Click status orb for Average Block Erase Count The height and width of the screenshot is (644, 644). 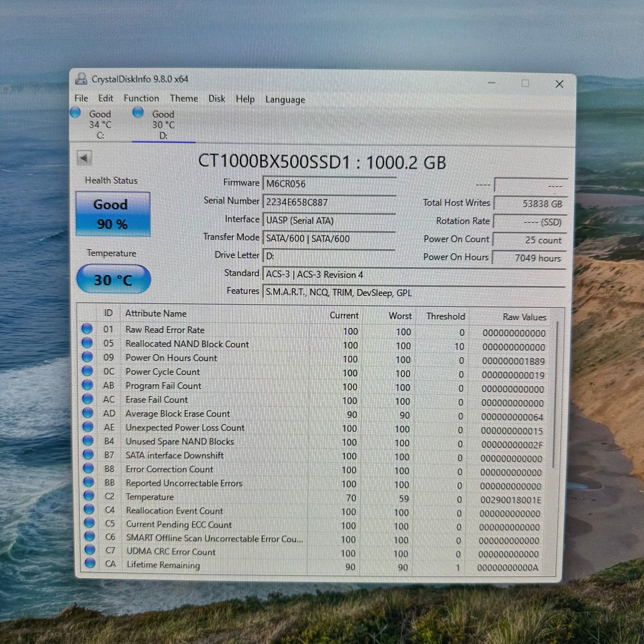coord(88,413)
